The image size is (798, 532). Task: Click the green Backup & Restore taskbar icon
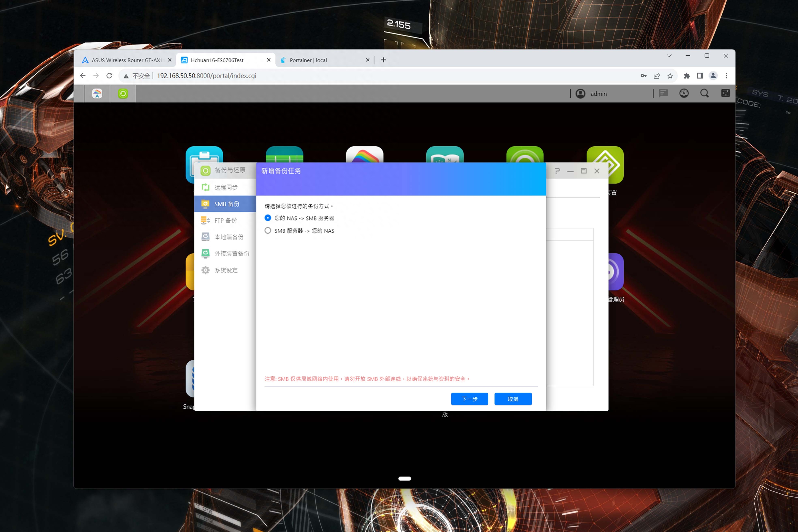point(123,94)
